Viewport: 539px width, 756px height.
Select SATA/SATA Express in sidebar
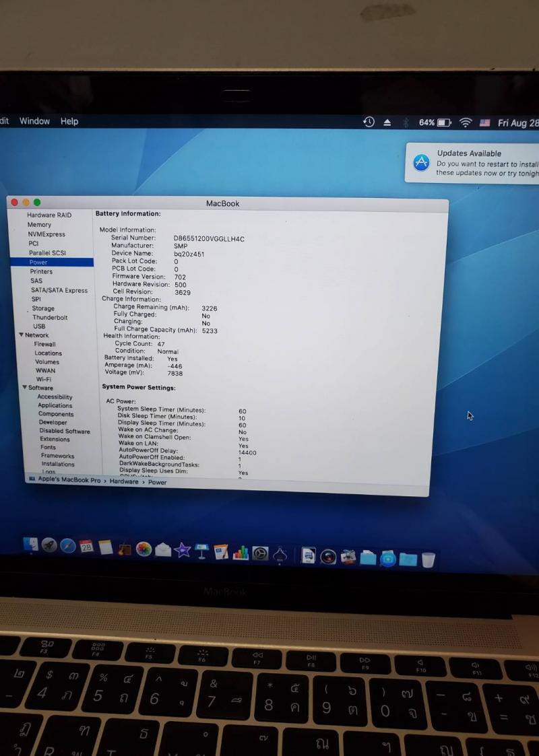[59, 290]
